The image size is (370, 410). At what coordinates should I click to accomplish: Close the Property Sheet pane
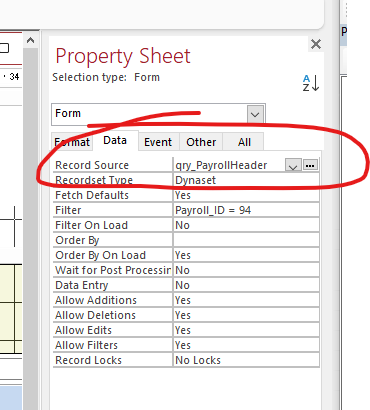pos(316,44)
